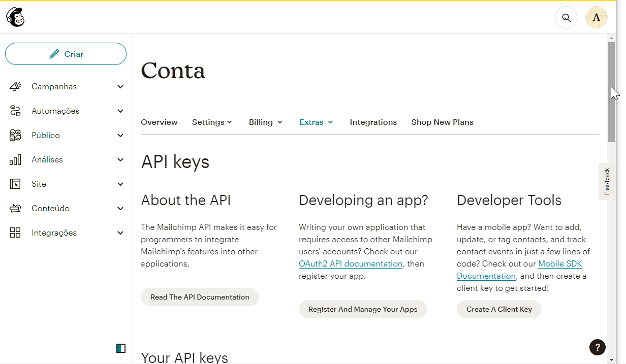Click the Integrações grid icon
626x364 pixels.
click(15, 233)
